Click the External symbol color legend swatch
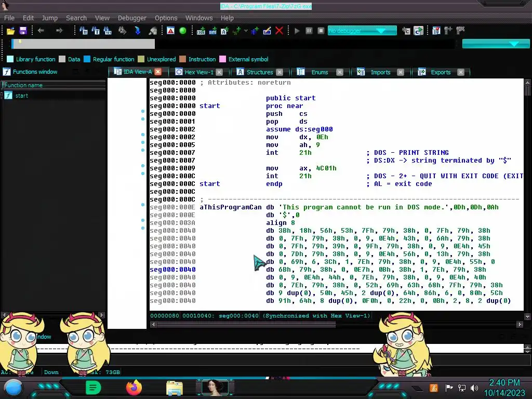Image resolution: width=532 pixels, height=399 pixels. (222, 59)
